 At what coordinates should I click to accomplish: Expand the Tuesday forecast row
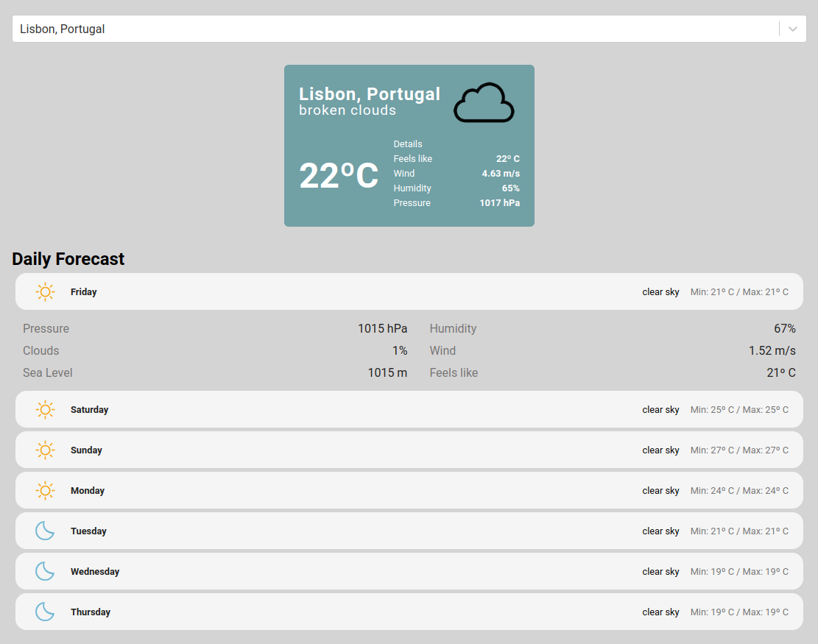coord(409,531)
